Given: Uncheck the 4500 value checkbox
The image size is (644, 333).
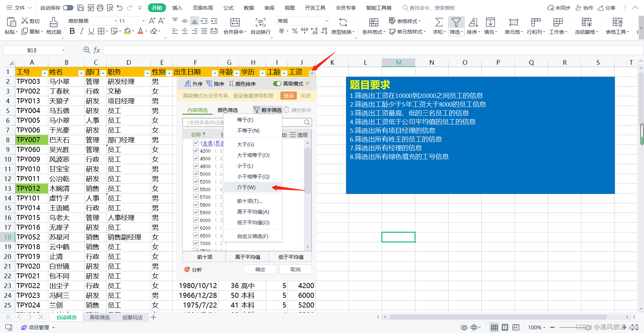Looking at the screenshot, I should click(x=196, y=158).
